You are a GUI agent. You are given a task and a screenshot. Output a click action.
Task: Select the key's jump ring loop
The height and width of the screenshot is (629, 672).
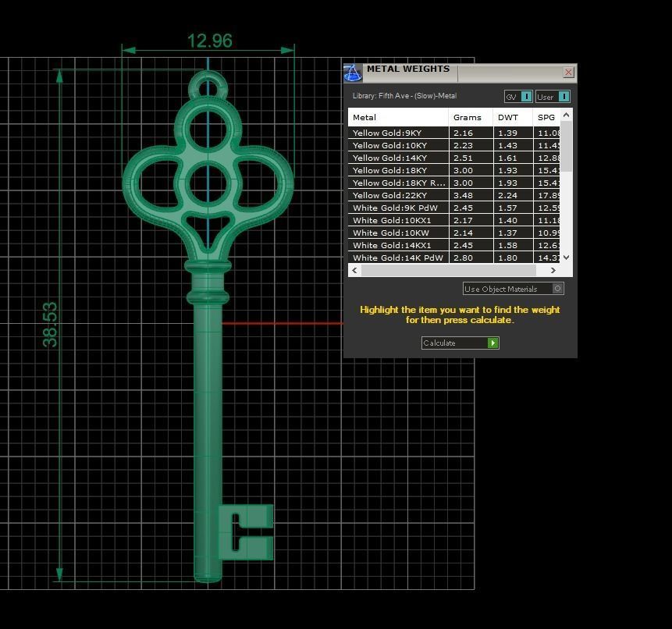(x=208, y=85)
